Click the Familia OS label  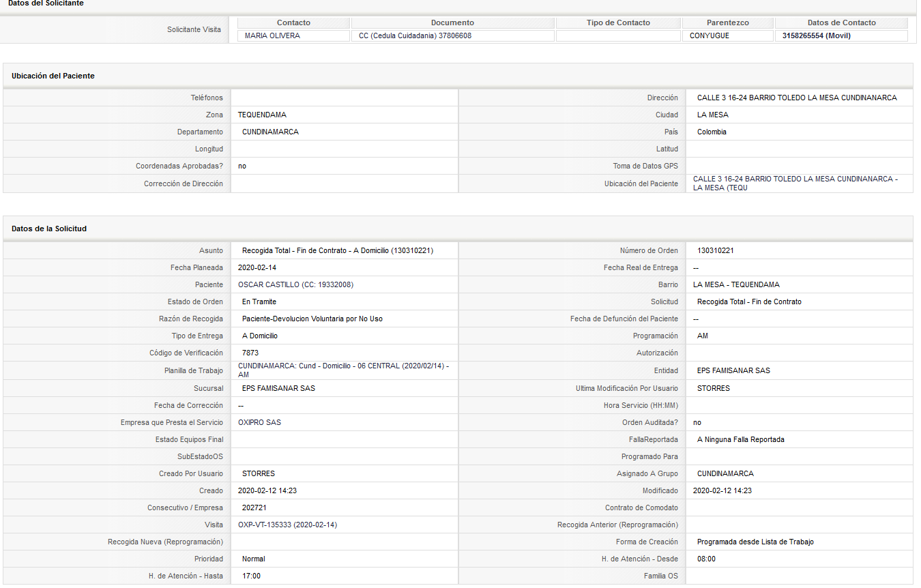click(661, 576)
